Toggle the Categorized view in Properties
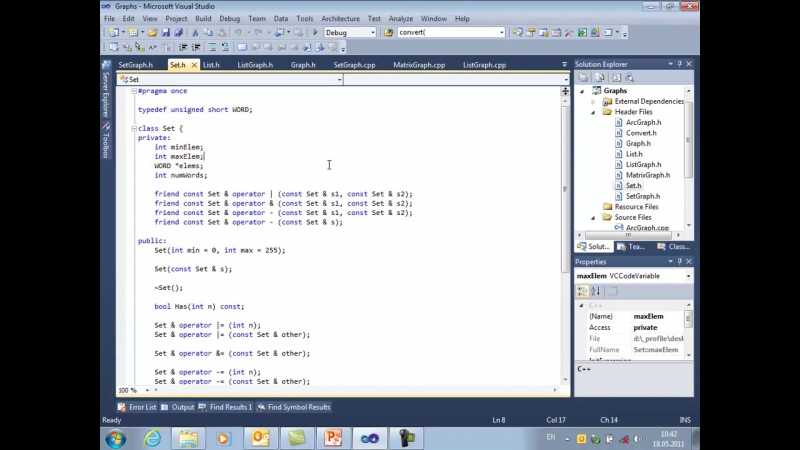The width and height of the screenshot is (800, 450). (x=582, y=291)
